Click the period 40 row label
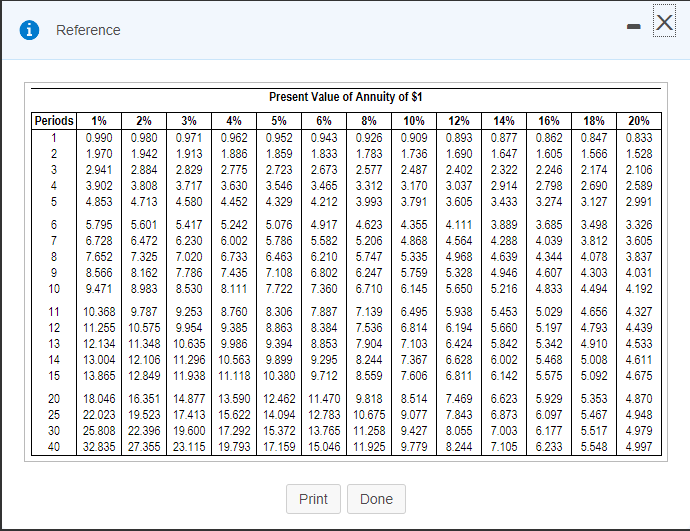This screenshot has height=531, width=690. (54, 447)
